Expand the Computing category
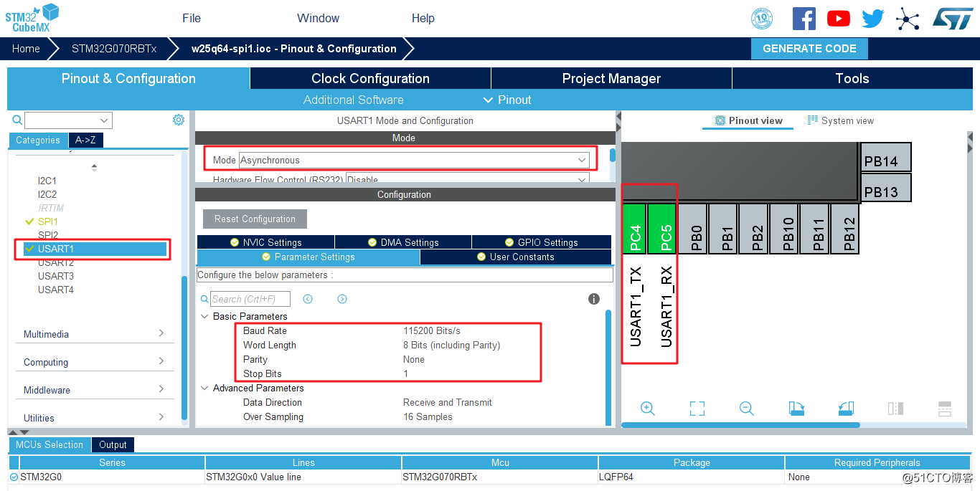 (94, 362)
